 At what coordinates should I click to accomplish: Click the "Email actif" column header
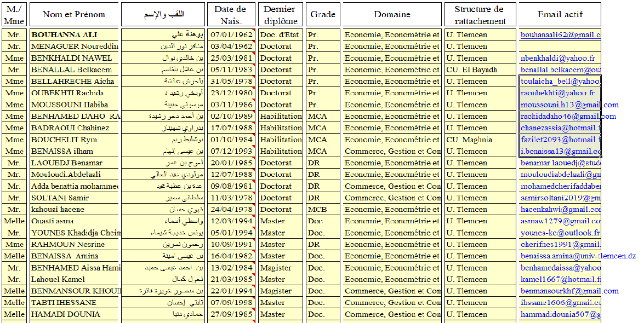[560, 15]
